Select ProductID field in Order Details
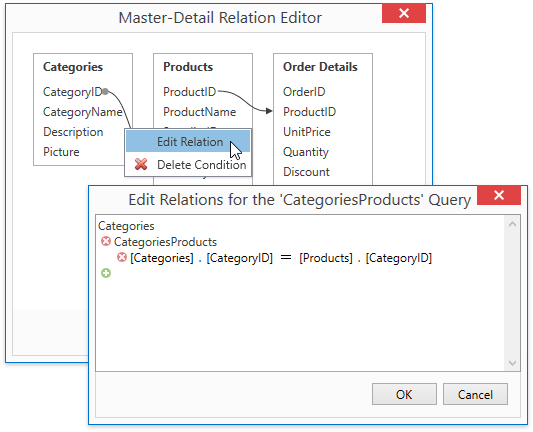533x432 pixels. (310, 112)
